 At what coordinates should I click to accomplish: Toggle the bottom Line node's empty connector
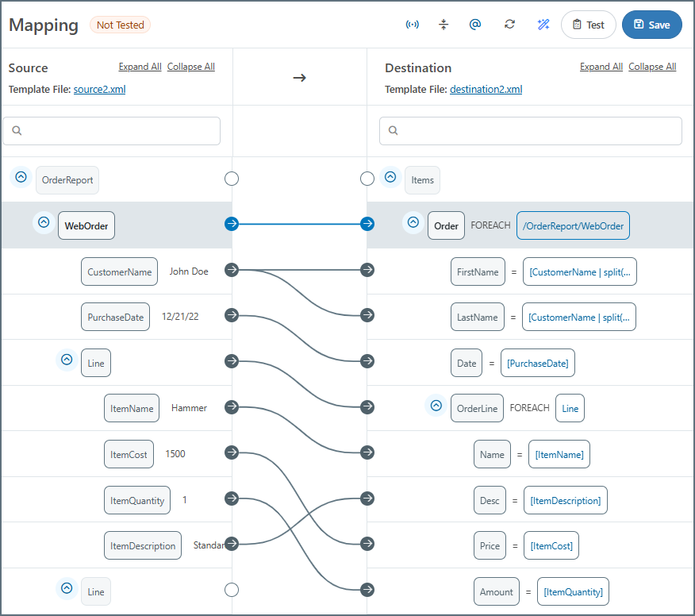pos(232,590)
